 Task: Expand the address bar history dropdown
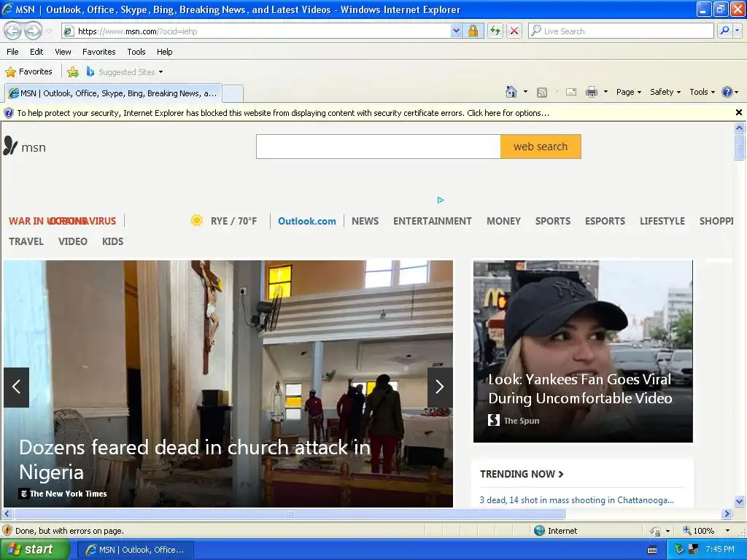456,31
